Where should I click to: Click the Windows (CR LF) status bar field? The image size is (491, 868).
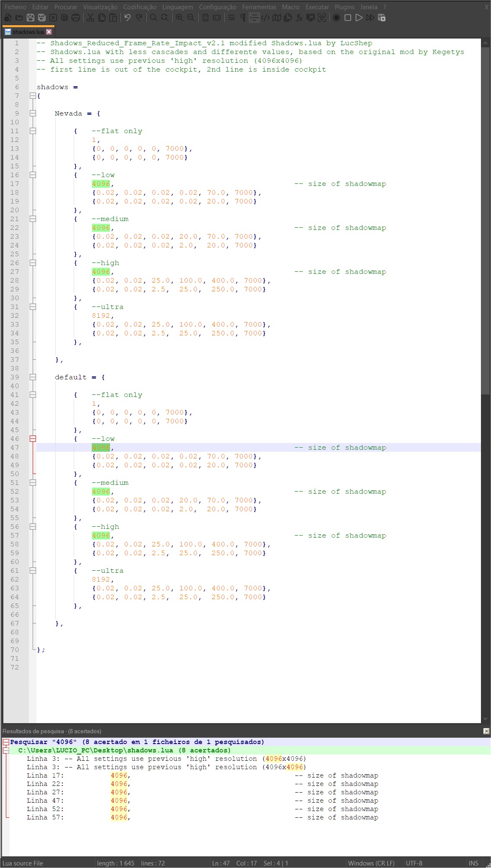(371, 863)
